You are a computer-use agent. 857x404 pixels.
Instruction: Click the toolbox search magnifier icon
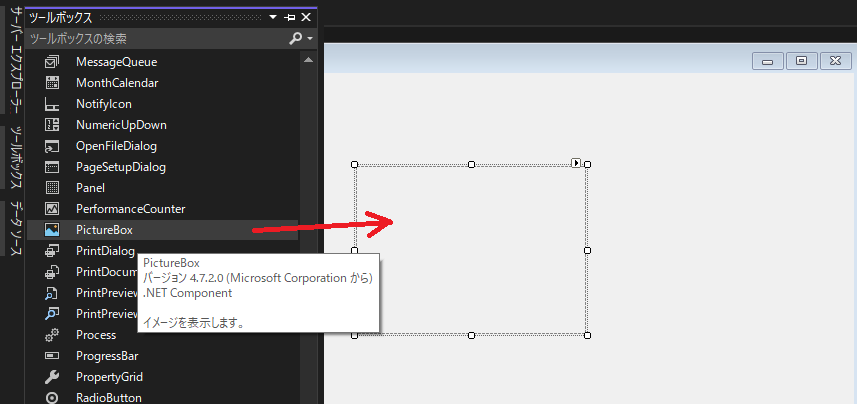(296, 38)
